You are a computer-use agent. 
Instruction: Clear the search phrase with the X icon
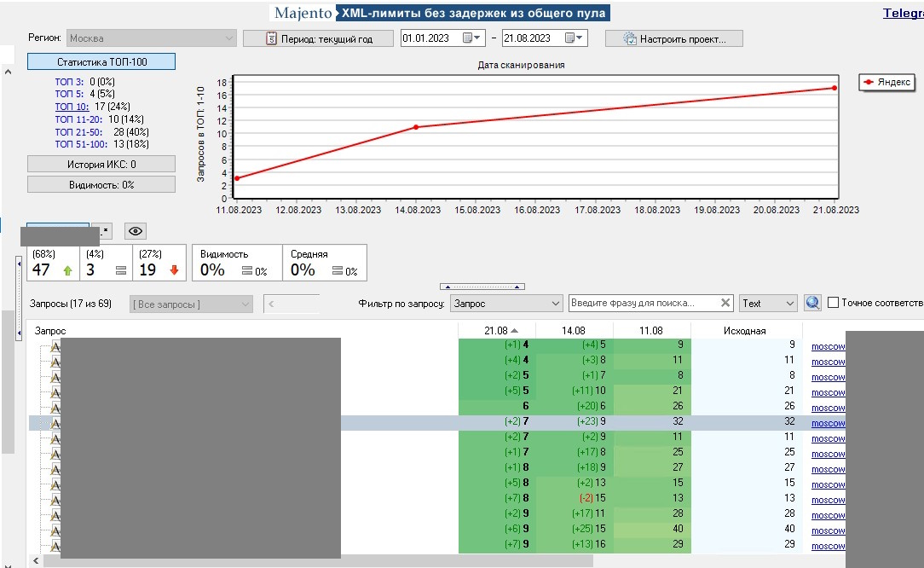[725, 303]
